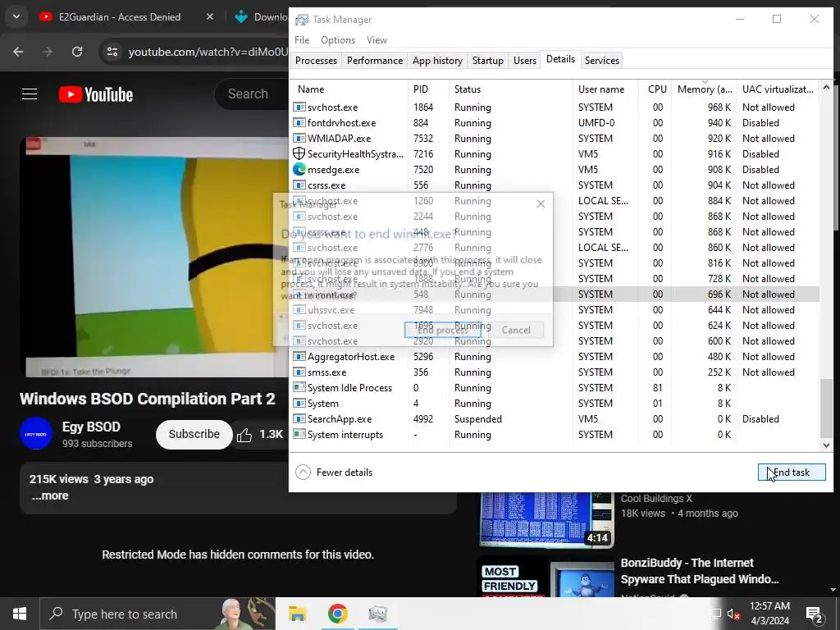Image resolution: width=840 pixels, height=630 pixels.
Task: Subscribe to Egy BSOD channel
Action: 194,435
